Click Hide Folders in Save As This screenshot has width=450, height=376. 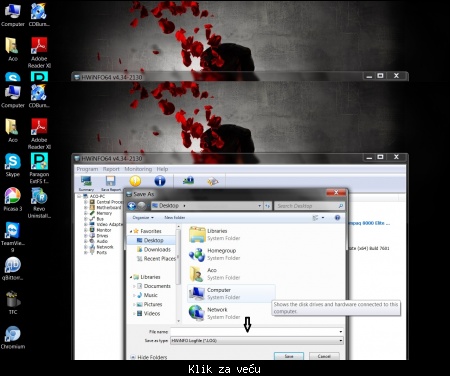pyautogui.click(x=152, y=357)
